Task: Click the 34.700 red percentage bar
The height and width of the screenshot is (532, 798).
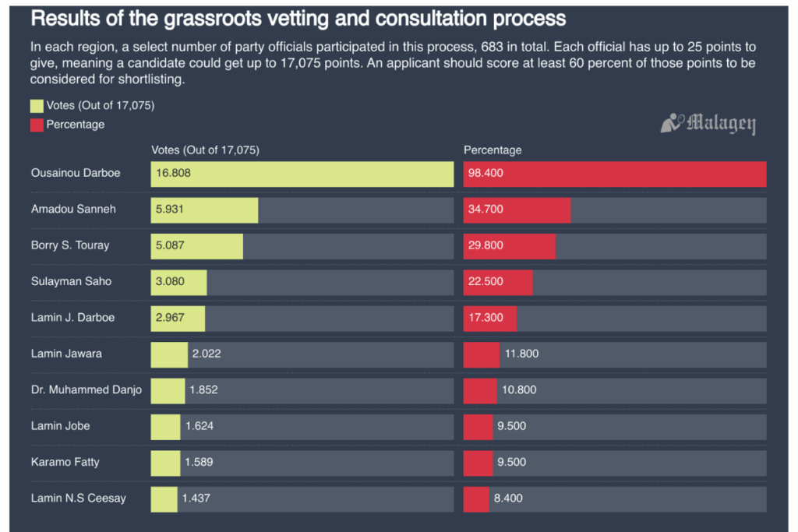Action: coord(517,210)
